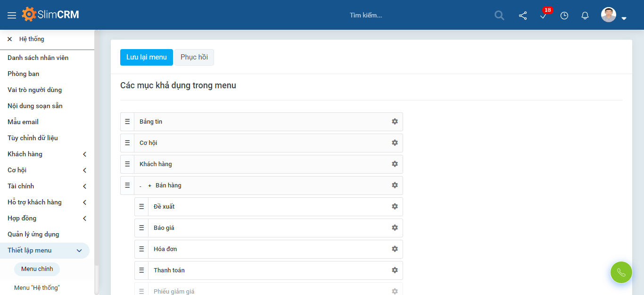The image size is (644, 295).
Task: Click the hamburger menu icon in header
Action: [12, 15]
